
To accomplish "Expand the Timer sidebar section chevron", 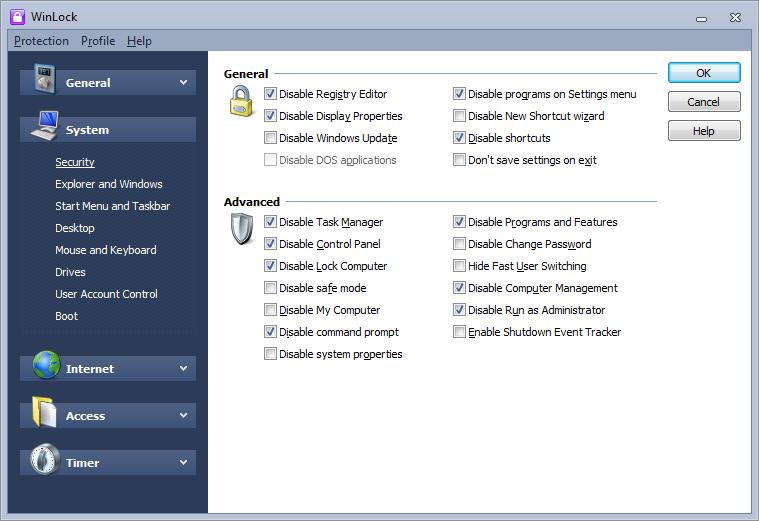I will 183,462.
